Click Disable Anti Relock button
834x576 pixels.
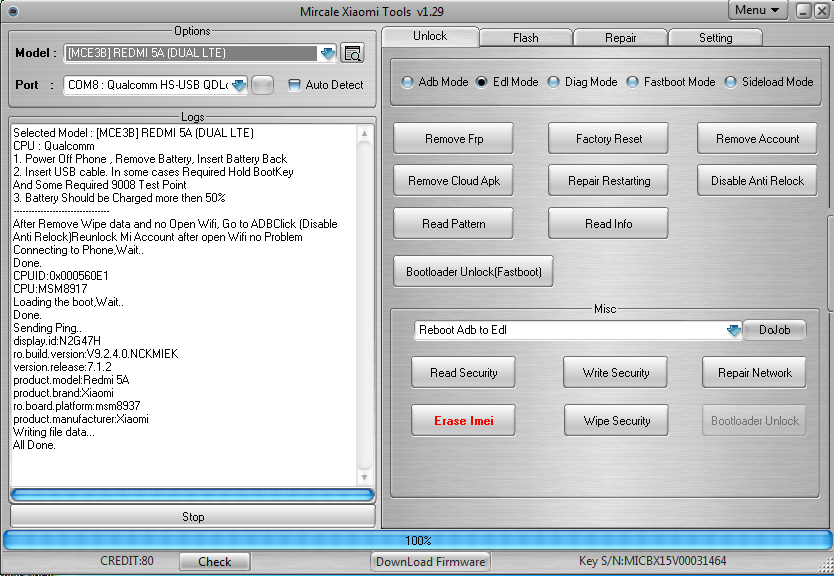[757, 181]
